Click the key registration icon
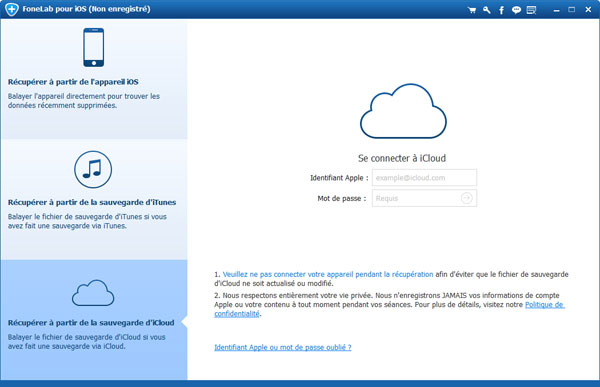600x387 pixels. (x=487, y=10)
